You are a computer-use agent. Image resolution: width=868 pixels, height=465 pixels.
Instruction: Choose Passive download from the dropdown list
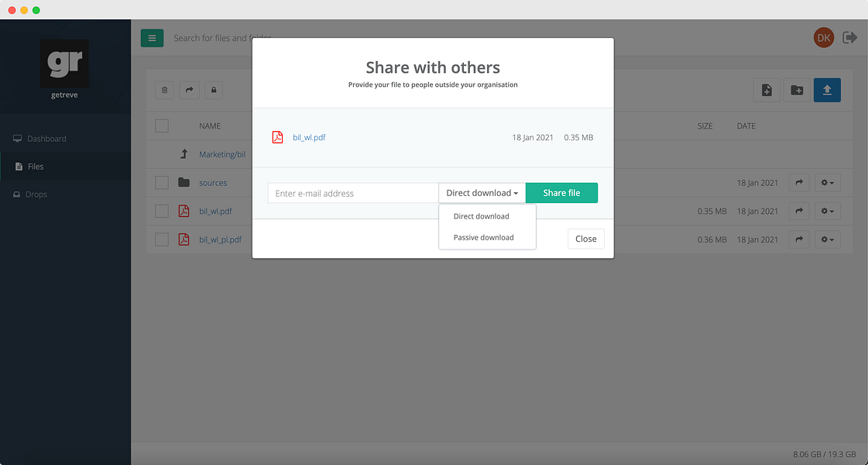click(483, 237)
